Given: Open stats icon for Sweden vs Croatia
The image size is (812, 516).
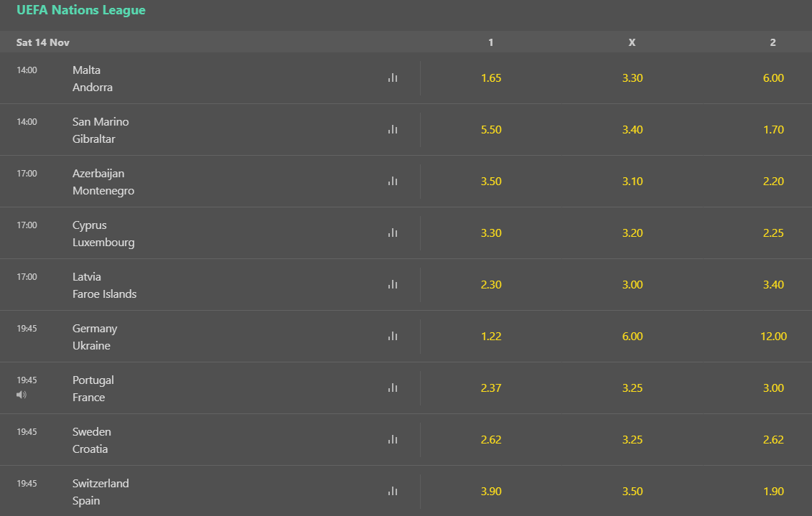Looking at the screenshot, I should [393, 439].
